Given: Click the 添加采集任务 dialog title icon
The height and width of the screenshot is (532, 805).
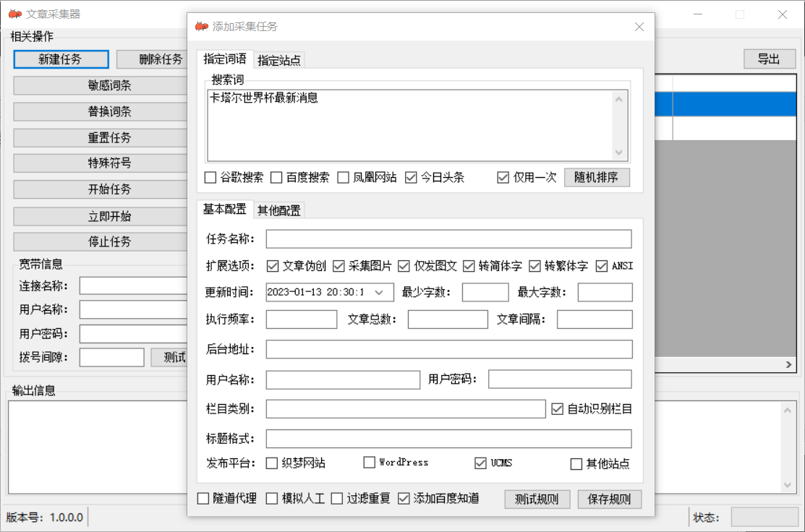Looking at the screenshot, I should [201, 26].
